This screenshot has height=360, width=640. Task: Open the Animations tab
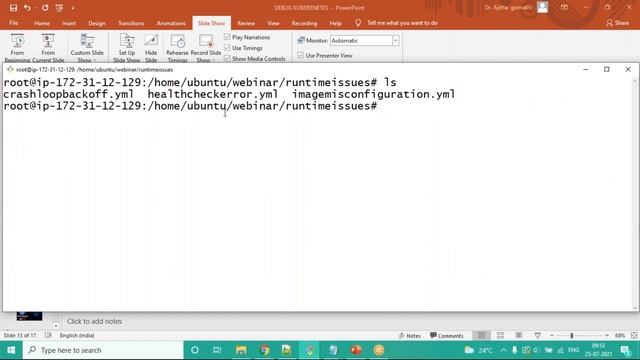(x=171, y=23)
